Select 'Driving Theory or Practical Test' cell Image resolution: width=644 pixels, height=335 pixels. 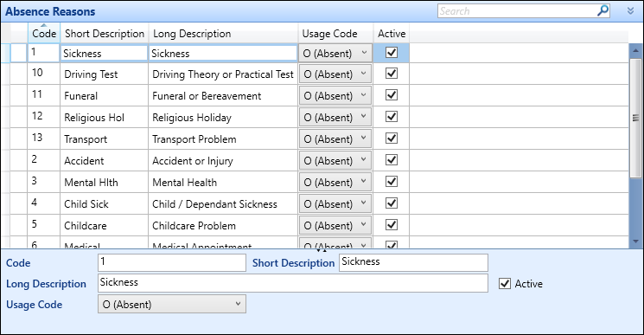click(x=223, y=74)
